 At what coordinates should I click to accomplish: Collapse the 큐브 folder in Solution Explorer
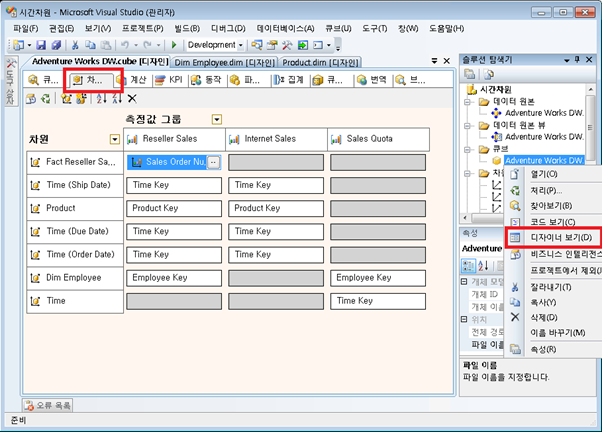tap(467, 149)
